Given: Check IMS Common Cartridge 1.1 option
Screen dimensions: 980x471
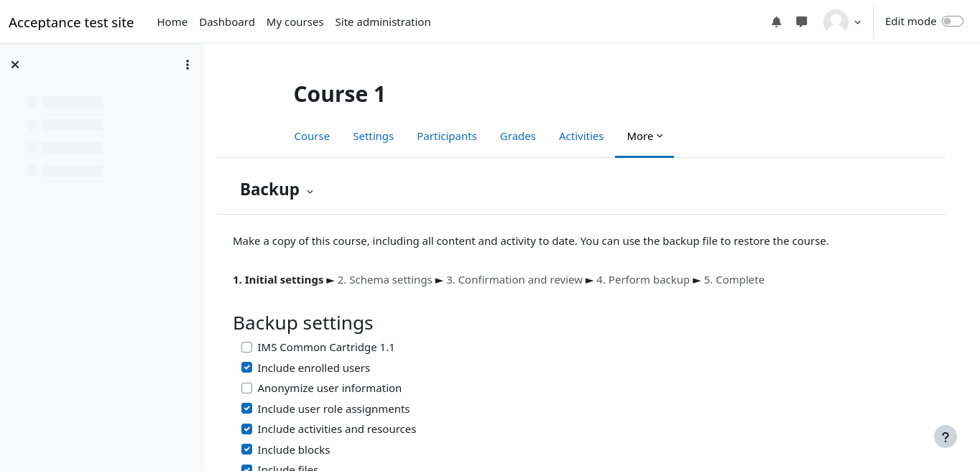Looking at the screenshot, I should click(247, 348).
